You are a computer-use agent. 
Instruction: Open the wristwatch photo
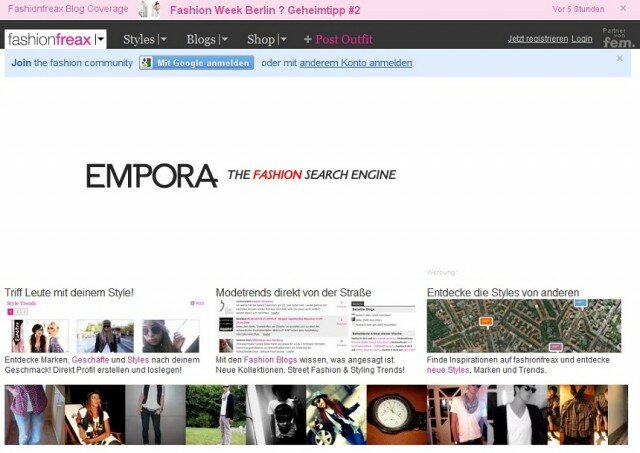click(397, 415)
